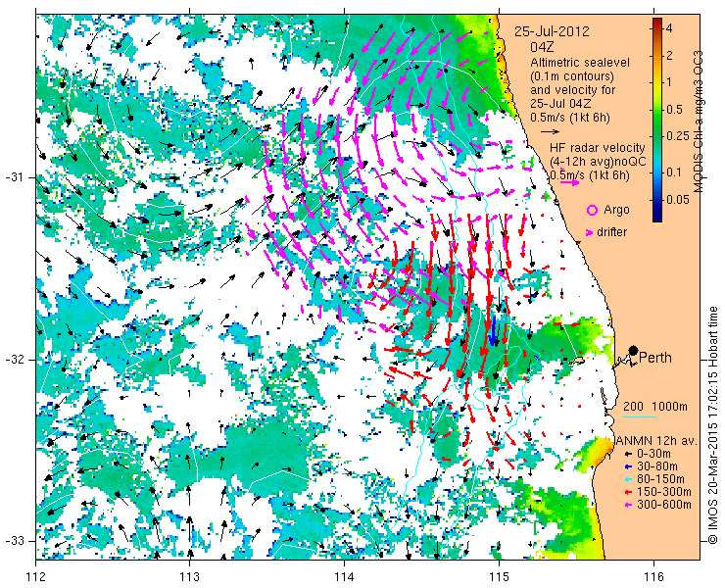Screen dimensions: 725x588
Task: Click the black altimetric velocity scale arrow
Action: [550, 131]
